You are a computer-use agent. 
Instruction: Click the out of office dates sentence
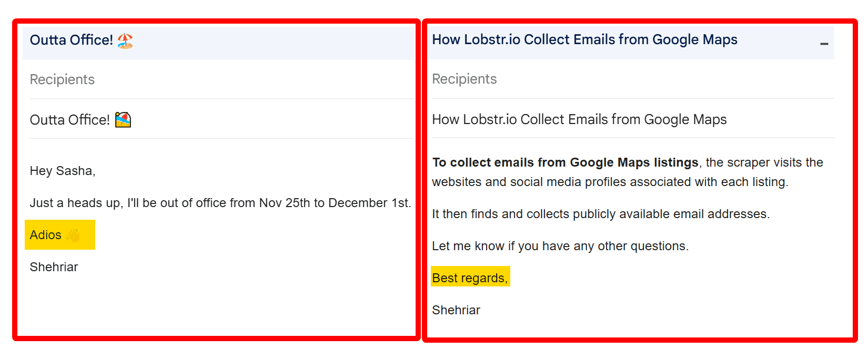pyautogui.click(x=220, y=203)
